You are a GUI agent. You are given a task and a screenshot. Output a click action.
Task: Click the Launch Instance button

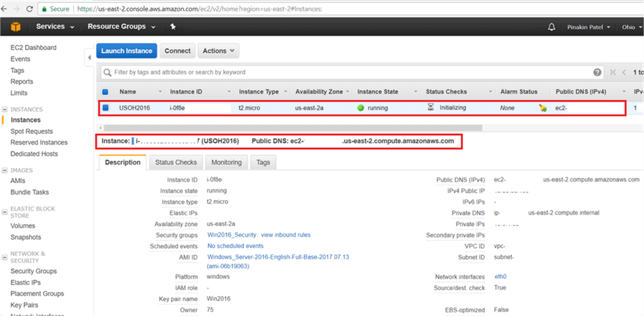coord(127,51)
